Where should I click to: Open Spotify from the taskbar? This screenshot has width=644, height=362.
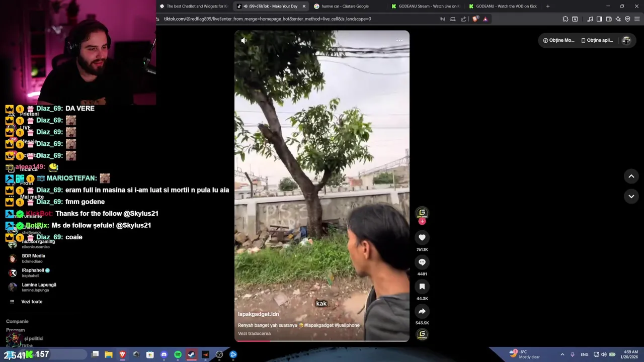pyautogui.click(x=178, y=354)
